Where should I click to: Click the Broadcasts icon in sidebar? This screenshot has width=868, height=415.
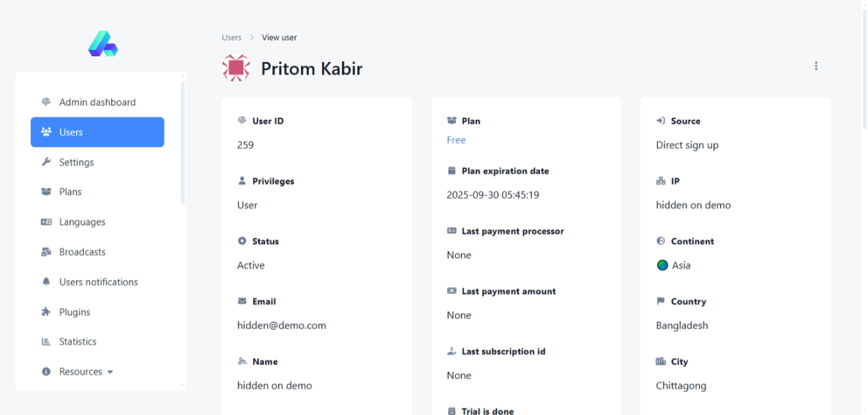tap(46, 252)
